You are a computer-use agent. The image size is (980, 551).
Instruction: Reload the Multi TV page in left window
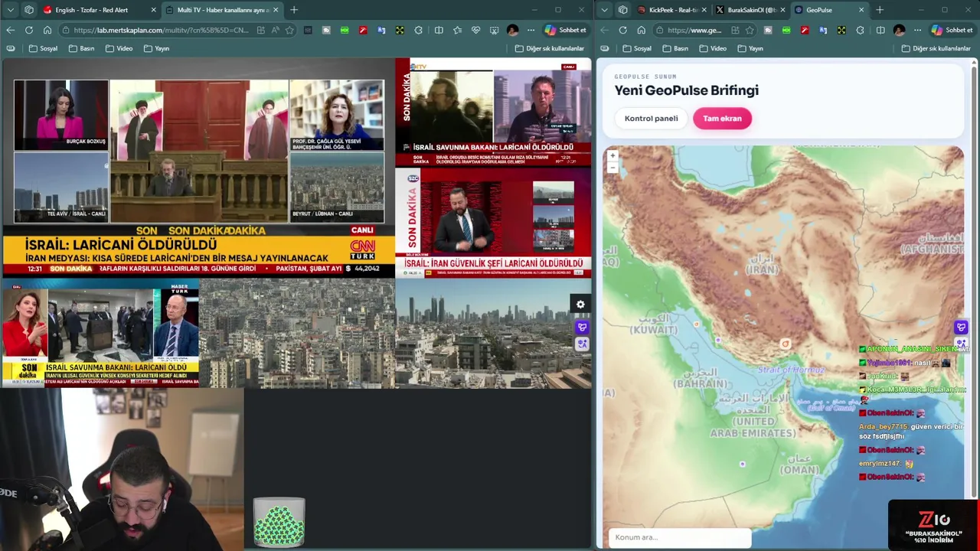click(x=29, y=30)
